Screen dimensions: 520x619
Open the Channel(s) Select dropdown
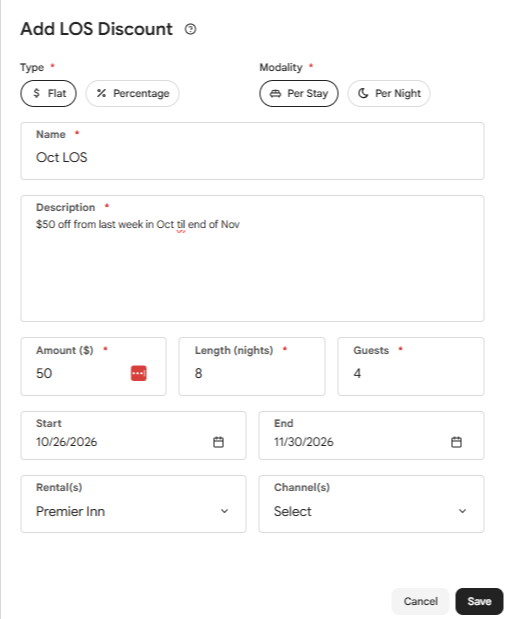click(x=371, y=504)
